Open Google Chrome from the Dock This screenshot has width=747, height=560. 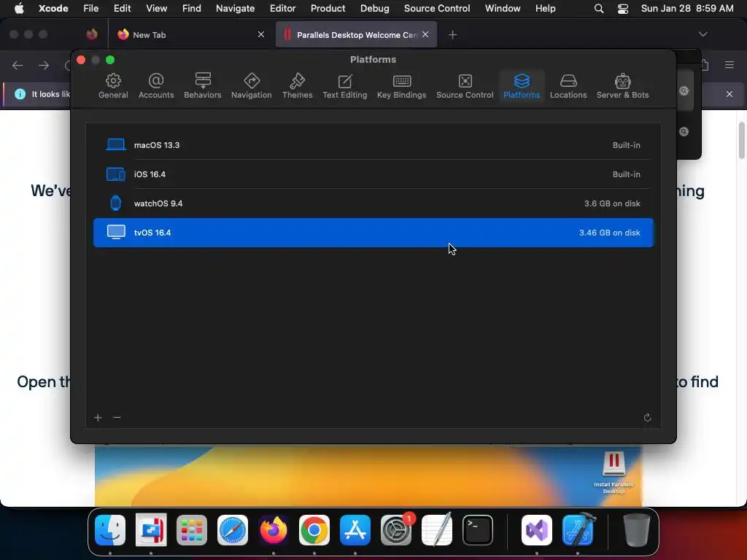click(314, 529)
